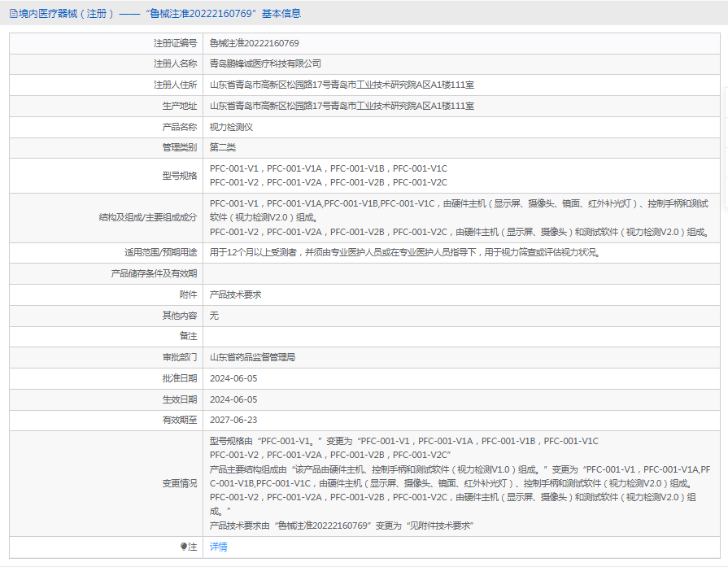The image size is (728, 567).
Task: Click 产品技术要求 in the 附件 row
Action: tap(235, 294)
